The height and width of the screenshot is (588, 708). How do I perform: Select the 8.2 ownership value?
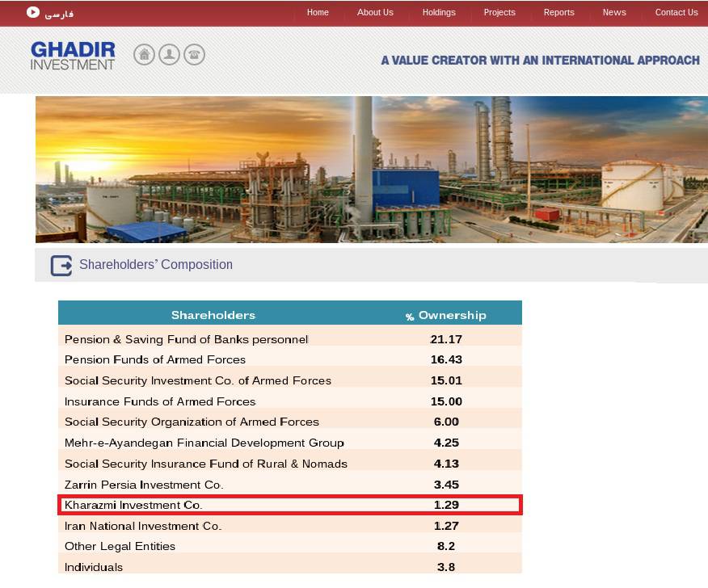[446, 546]
